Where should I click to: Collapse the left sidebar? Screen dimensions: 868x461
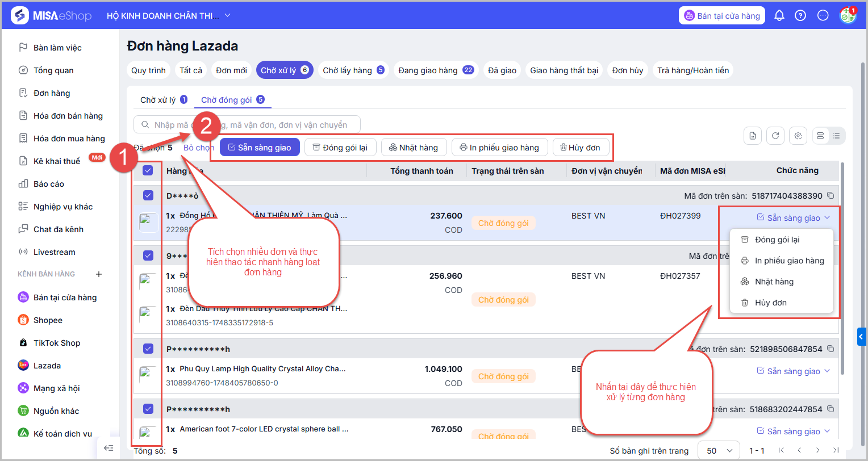point(108,448)
